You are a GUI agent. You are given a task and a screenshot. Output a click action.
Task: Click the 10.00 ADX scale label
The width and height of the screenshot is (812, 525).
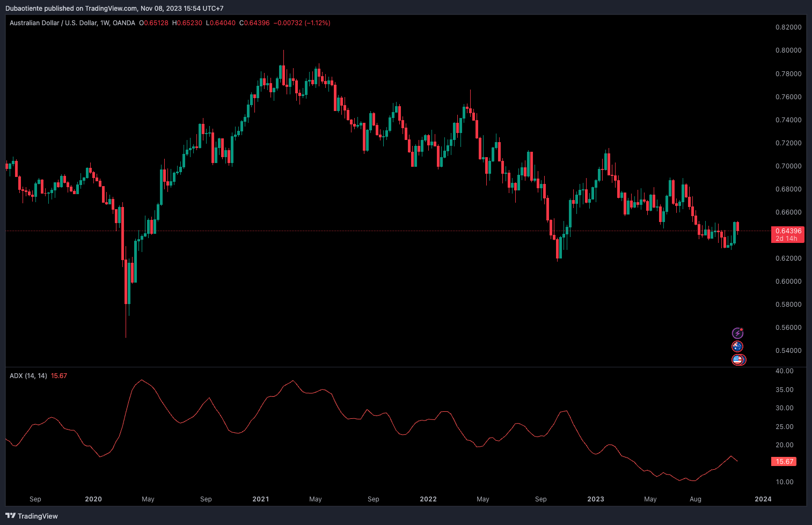pos(784,482)
